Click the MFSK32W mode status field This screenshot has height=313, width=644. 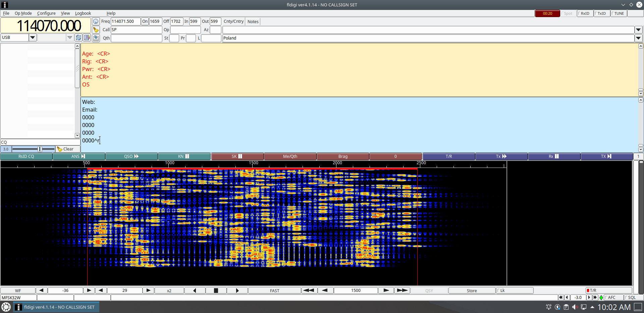18,298
